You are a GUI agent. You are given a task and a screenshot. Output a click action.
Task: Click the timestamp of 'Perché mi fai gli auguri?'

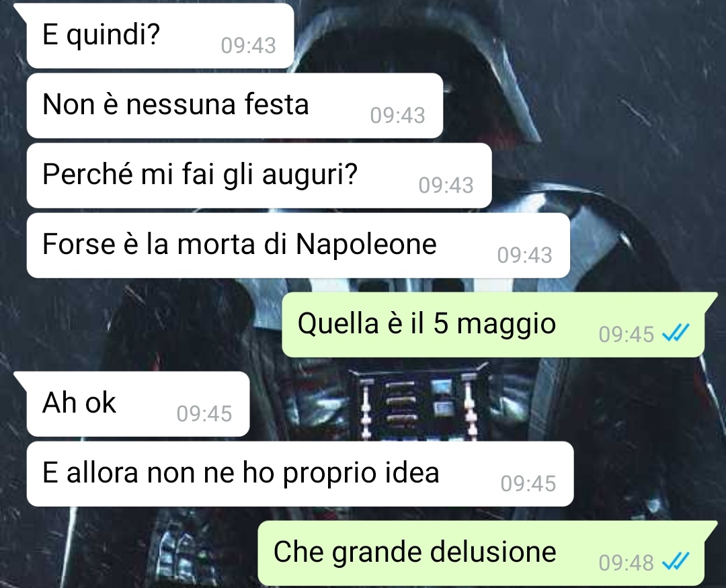[446, 185]
